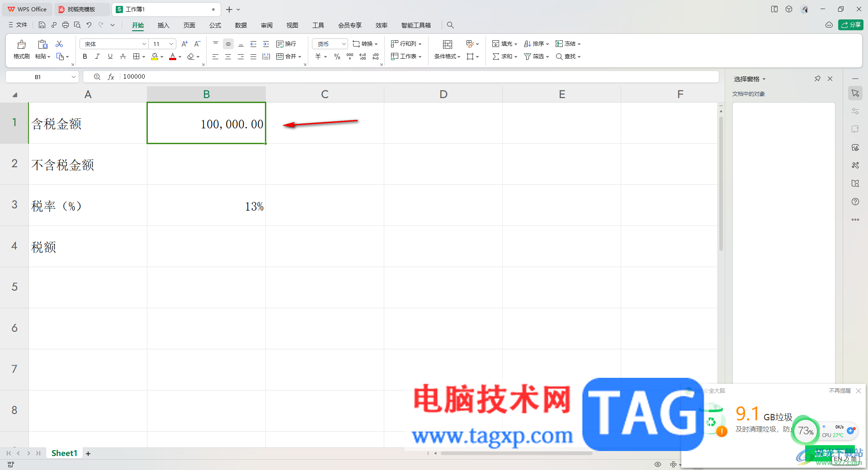Apply red font color

click(172, 56)
